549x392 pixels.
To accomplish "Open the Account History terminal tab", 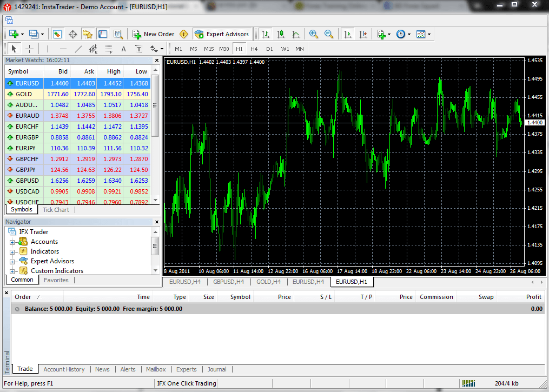I will click(64, 369).
